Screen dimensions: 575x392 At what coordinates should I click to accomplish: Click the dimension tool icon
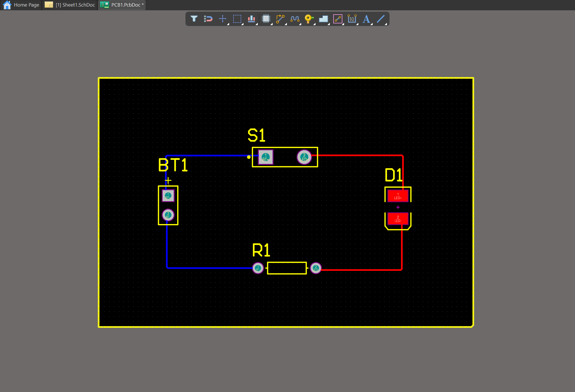(x=352, y=19)
